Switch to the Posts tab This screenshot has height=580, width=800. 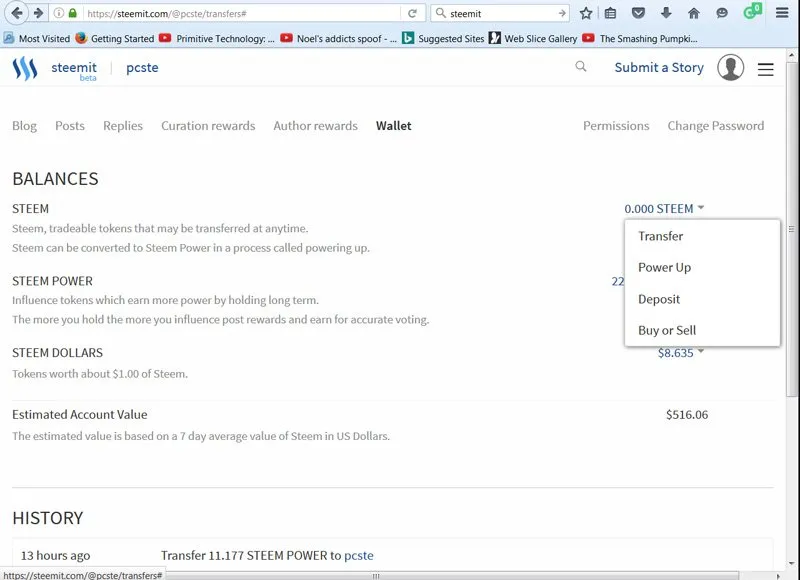(x=70, y=126)
